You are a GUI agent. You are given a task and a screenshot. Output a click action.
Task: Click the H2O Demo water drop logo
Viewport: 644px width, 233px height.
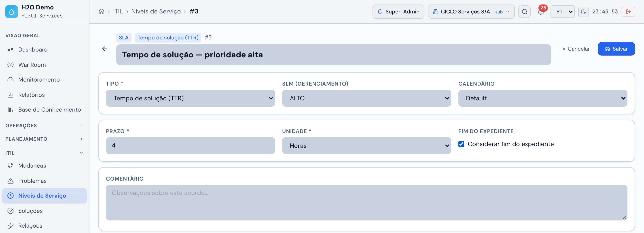pos(11,11)
